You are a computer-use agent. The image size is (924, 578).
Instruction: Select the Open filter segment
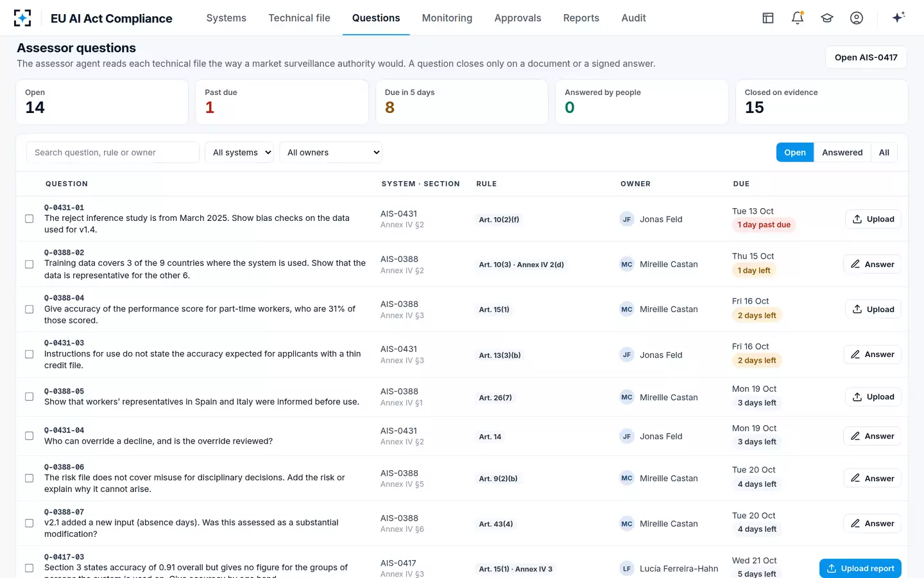point(795,152)
